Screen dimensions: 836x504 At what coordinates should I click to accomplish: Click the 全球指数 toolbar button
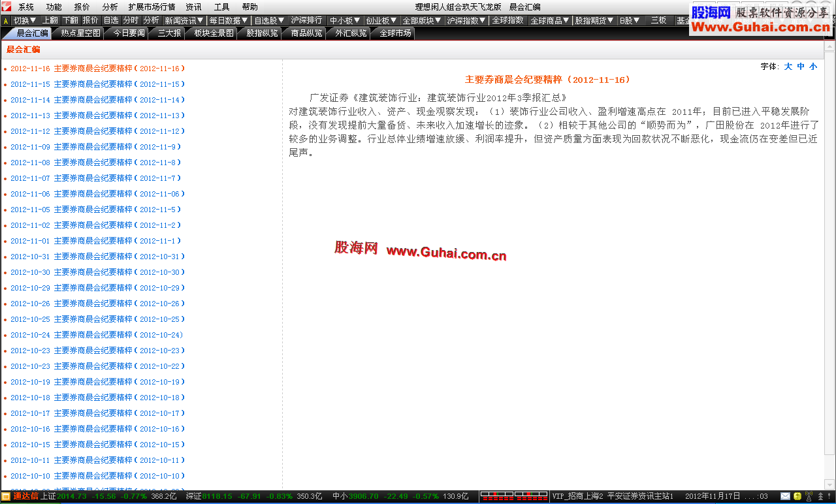coord(508,20)
